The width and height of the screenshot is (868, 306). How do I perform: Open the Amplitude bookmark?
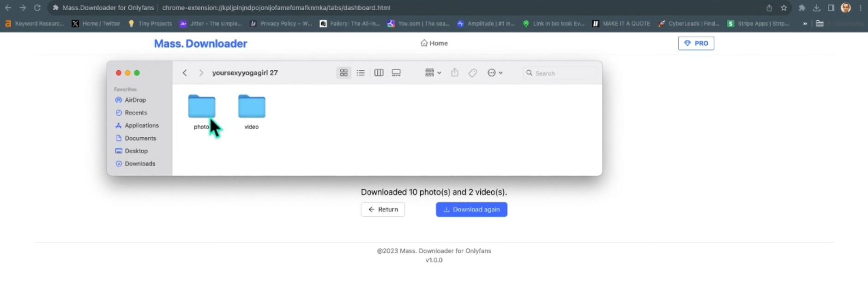click(486, 24)
